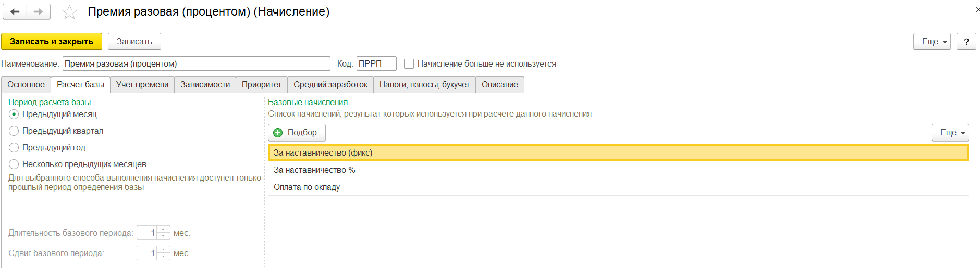Select Предыдущий месяц radio button
The width and height of the screenshot is (980, 268).
click(x=14, y=114)
